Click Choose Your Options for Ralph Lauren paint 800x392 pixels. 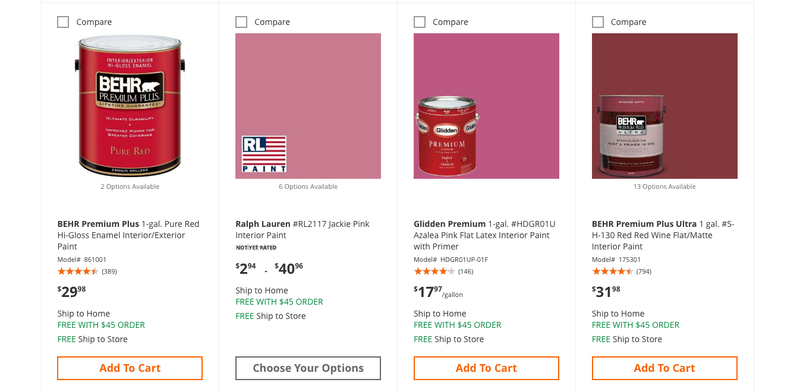(308, 368)
